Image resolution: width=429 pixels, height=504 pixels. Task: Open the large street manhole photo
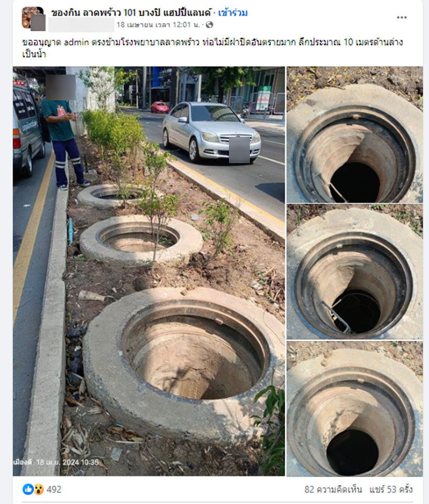click(149, 271)
